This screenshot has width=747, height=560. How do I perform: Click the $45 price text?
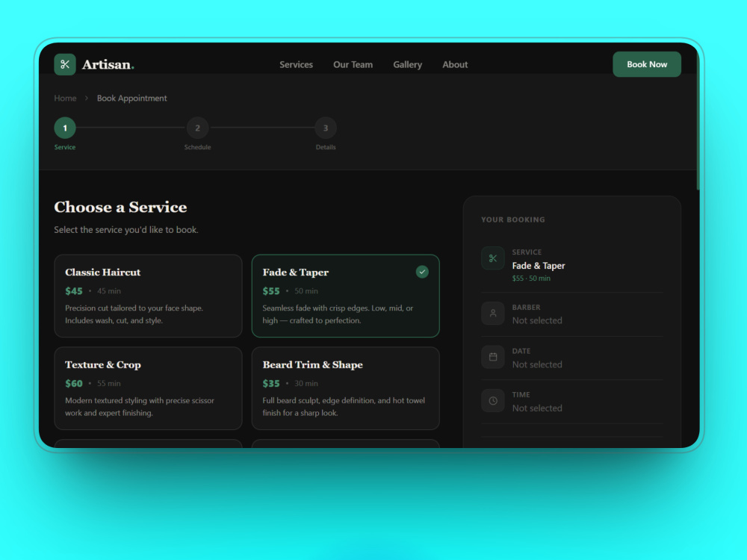(74, 291)
